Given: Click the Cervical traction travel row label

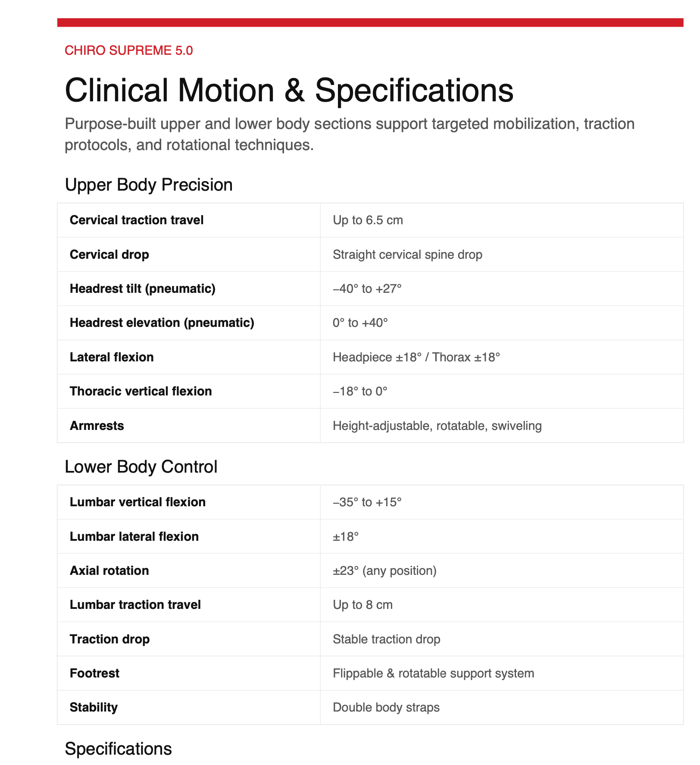Looking at the screenshot, I should [137, 220].
